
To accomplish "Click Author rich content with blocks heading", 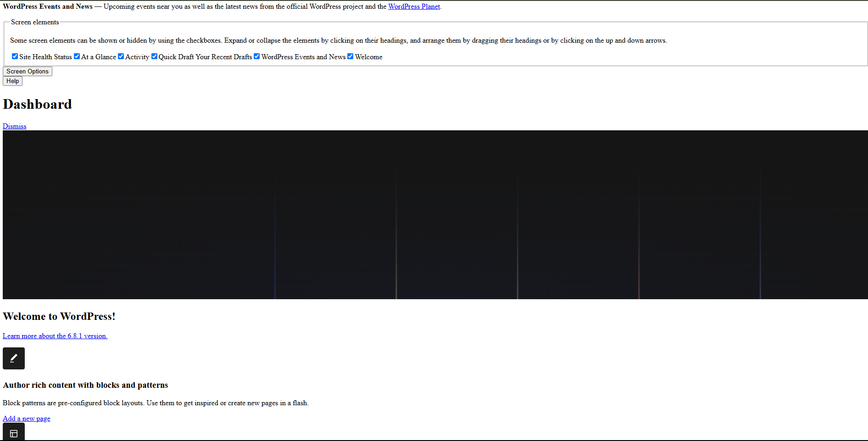I will (85, 385).
